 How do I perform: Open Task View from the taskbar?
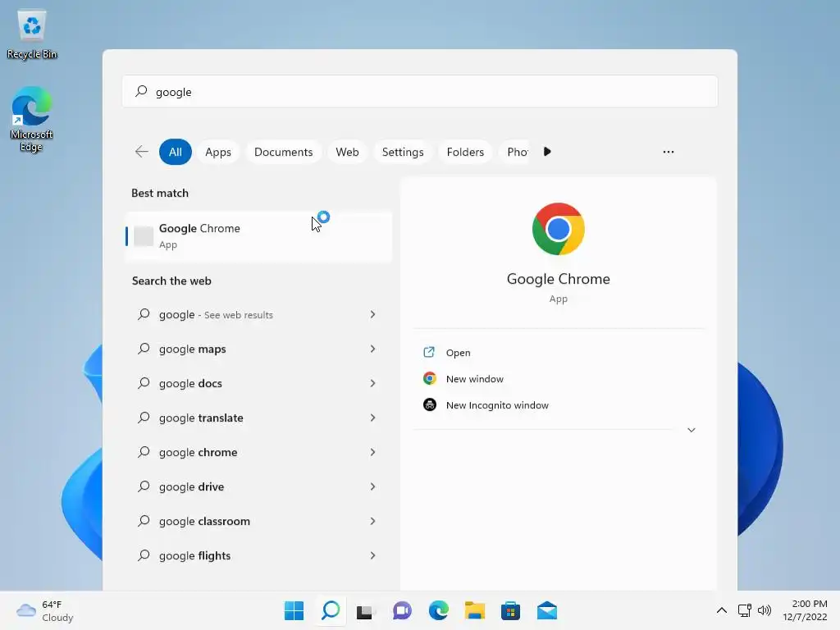366,610
